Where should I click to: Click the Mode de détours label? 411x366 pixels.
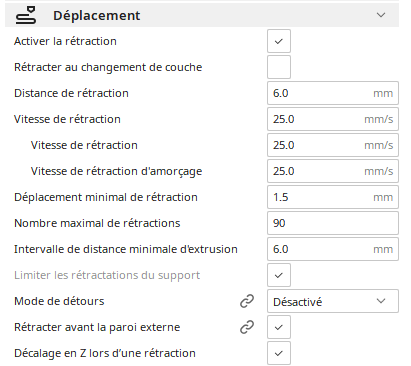[x=59, y=301]
